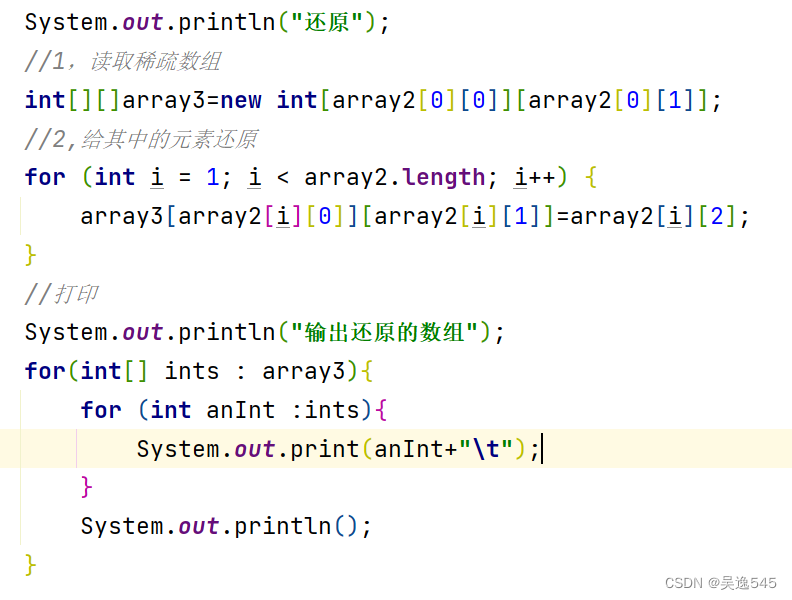This screenshot has height=600, width=792.
Task: Click the comment '//打印'
Action: [x=61, y=294]
